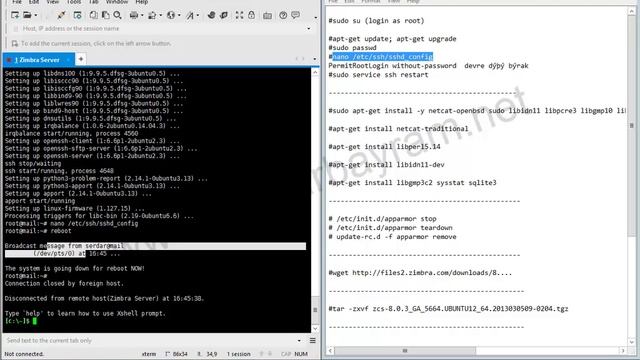640x360 pixels.
Task: Click the terminal vertical scrollbar thumb
Action: pos(315,310)
